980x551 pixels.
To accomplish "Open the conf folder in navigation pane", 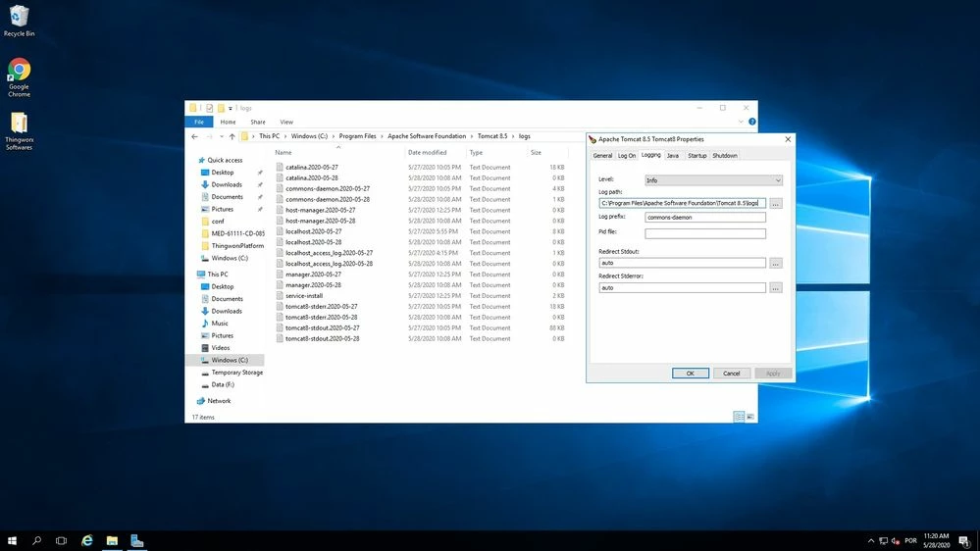I will (x=218, y=222).
